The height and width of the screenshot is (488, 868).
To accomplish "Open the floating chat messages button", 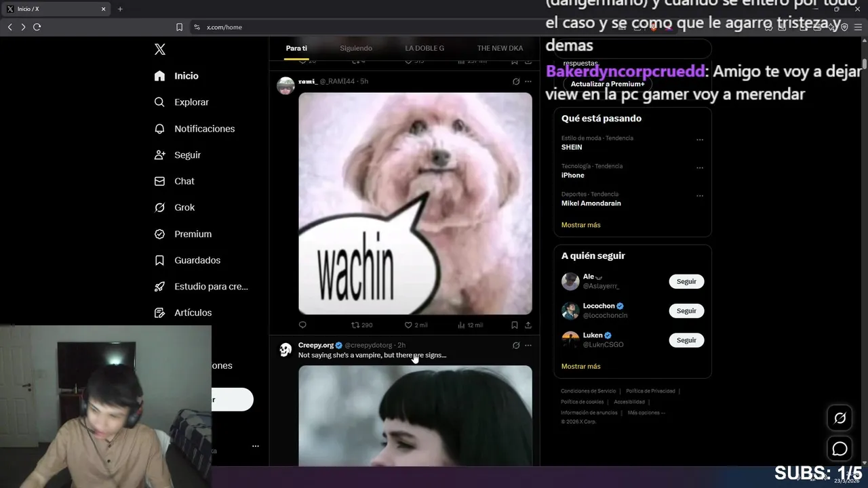I will tap(840, 449).
